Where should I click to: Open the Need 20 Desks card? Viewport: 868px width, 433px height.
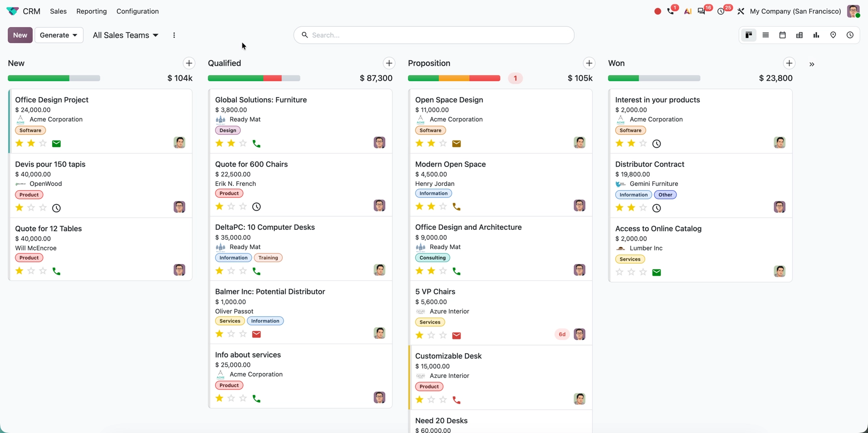tap(500, 422)
